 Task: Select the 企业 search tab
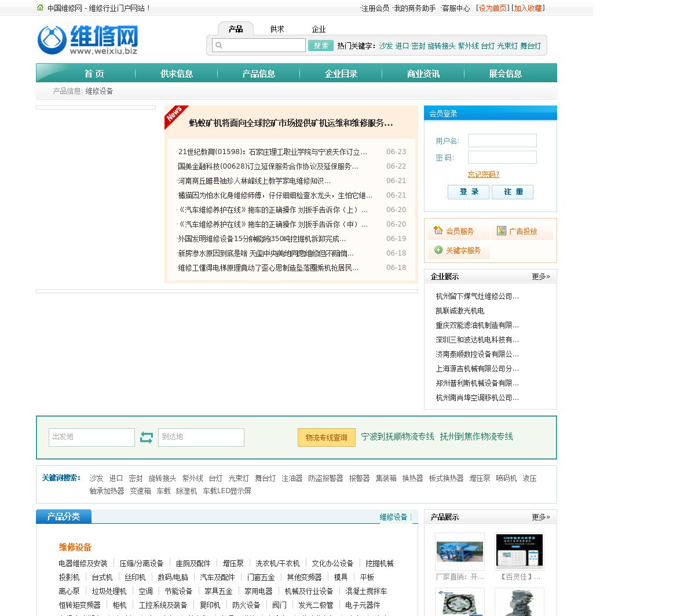pos(319,29)
